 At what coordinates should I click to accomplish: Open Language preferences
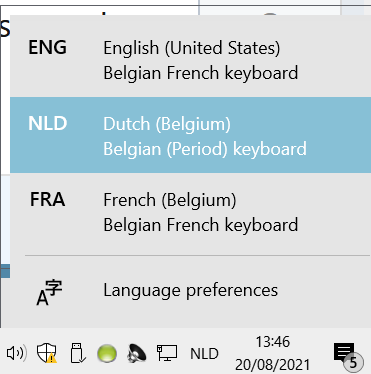click(190, 290)
